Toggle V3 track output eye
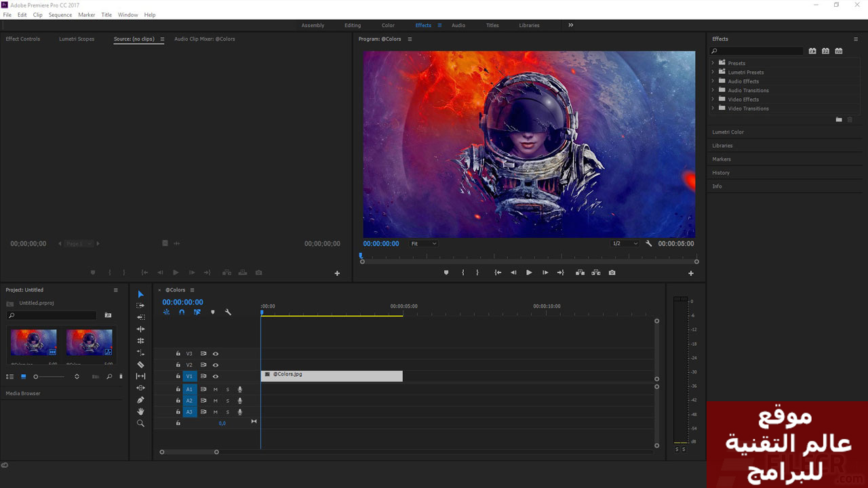Screen dimensions: 868x488 (x=216, y=354)
